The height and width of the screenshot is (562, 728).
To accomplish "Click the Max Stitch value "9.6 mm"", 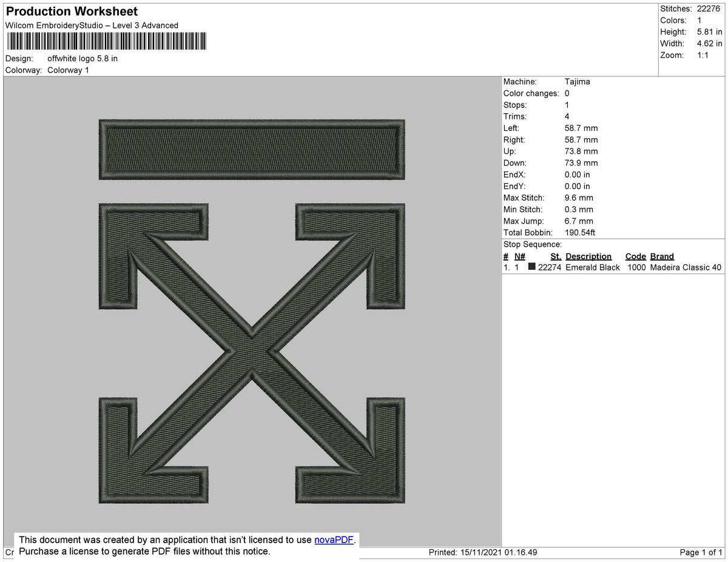I will [579, 198].
